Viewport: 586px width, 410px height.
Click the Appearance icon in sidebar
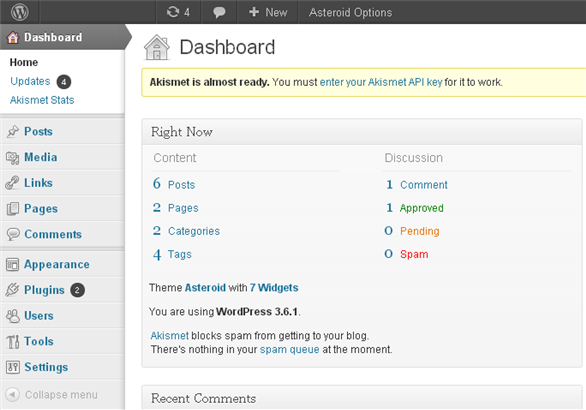[12, 264]
